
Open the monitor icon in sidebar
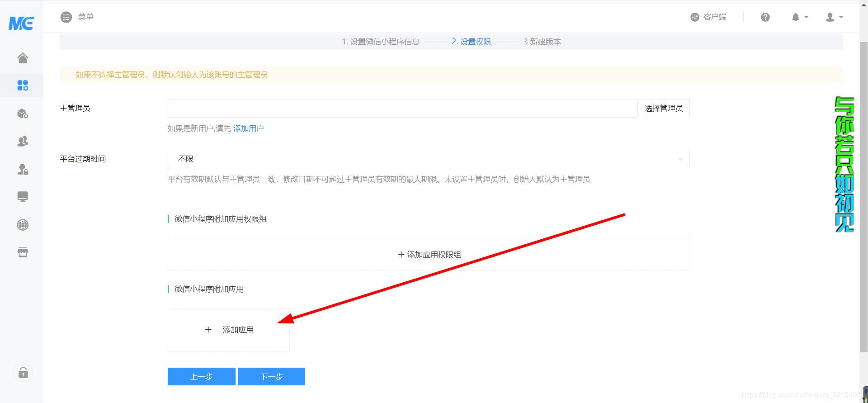(x=23, y=197)
